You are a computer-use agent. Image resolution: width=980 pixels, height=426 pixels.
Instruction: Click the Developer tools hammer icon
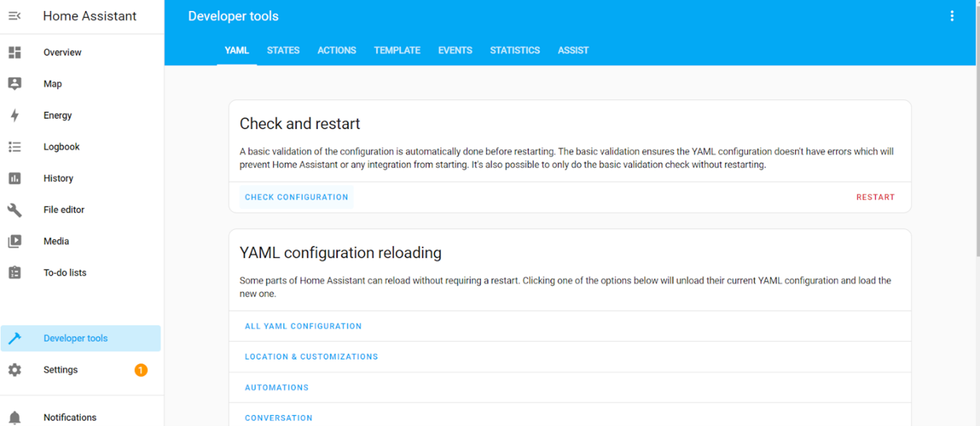(x=14, y=338)
